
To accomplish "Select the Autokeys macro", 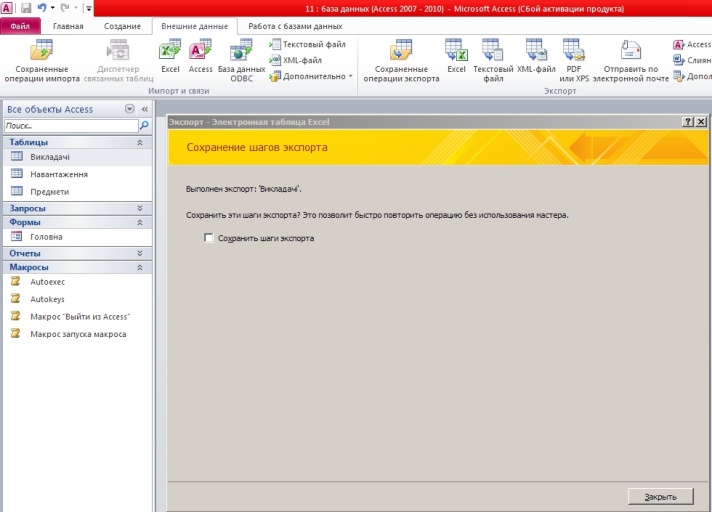I will click(78, 299).
